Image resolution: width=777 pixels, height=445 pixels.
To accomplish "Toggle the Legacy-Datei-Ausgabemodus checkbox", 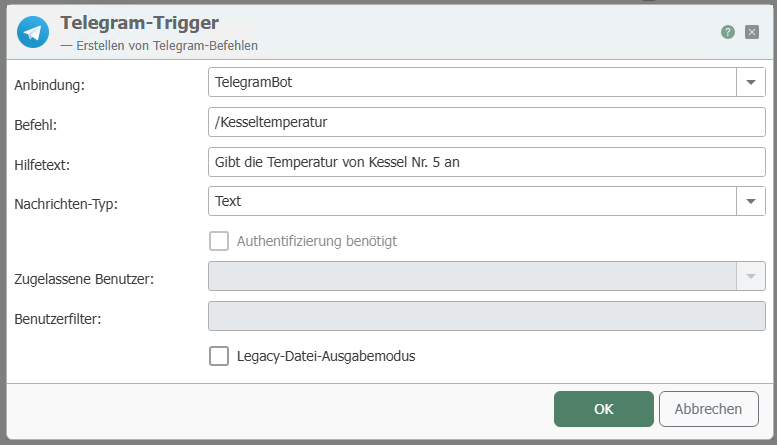I will (x=219, y=356).
